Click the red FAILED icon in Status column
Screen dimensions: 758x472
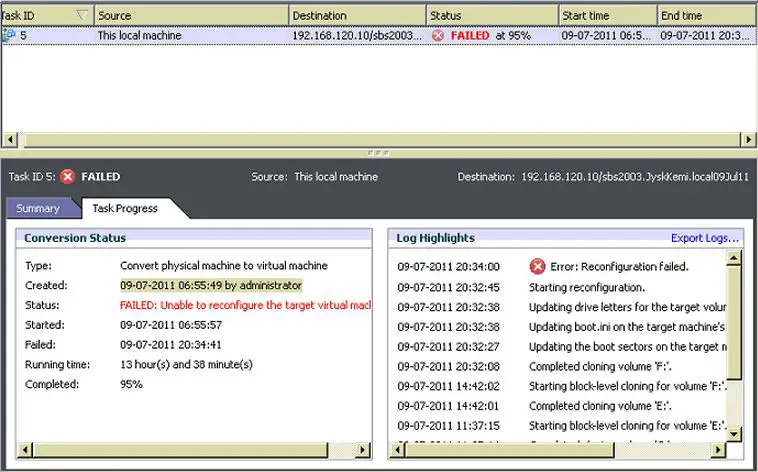pyautogui.click(x=438, y=35)
